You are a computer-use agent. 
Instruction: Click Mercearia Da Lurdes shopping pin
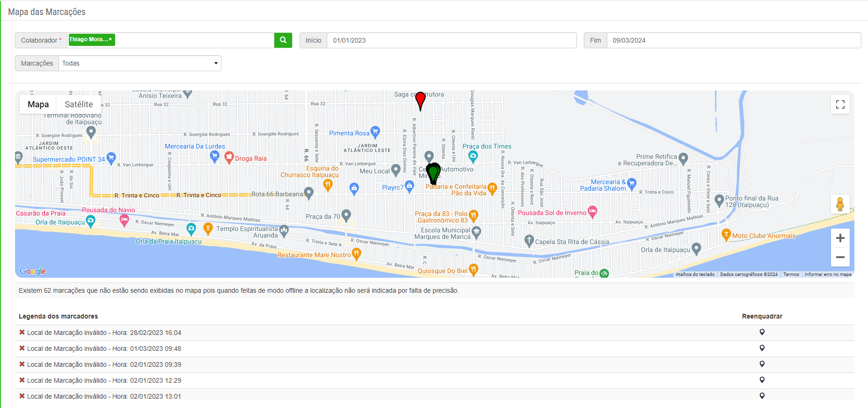[214, 157]
